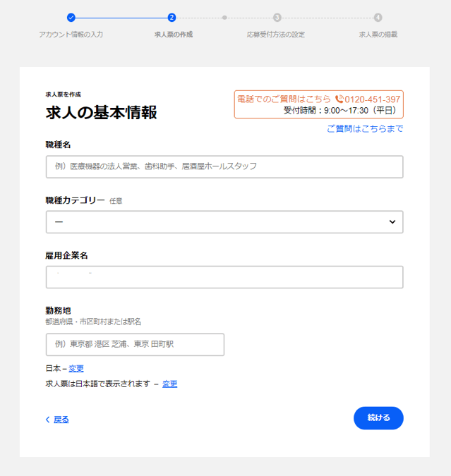Open the ご質問はこちらまで link
451x476 pixels.
point(365,128)
